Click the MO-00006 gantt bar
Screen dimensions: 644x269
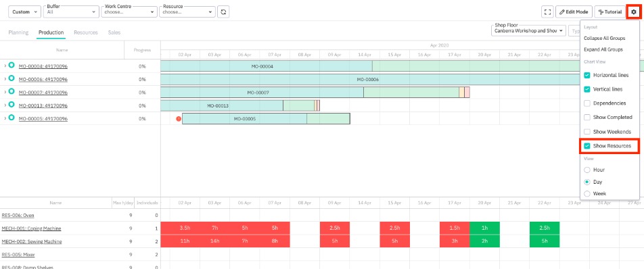click(x=367, y=79)
